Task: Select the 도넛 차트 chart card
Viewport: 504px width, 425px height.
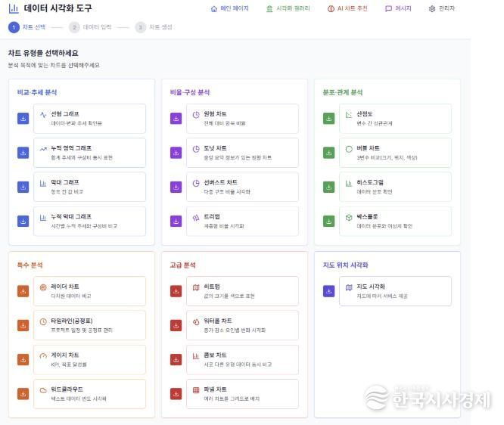Action: pos(241,153)
